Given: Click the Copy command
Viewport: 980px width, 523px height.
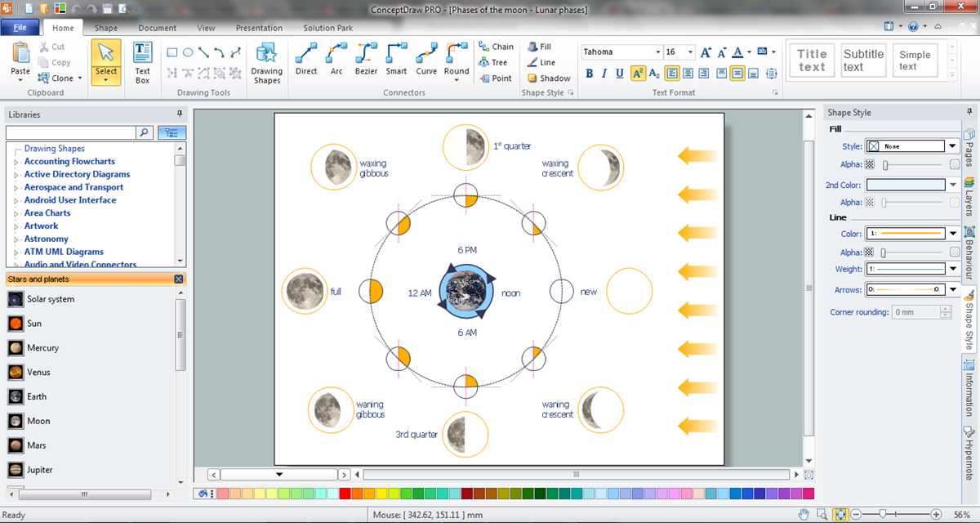Looking at the screenshot, I should click(54, 62).
